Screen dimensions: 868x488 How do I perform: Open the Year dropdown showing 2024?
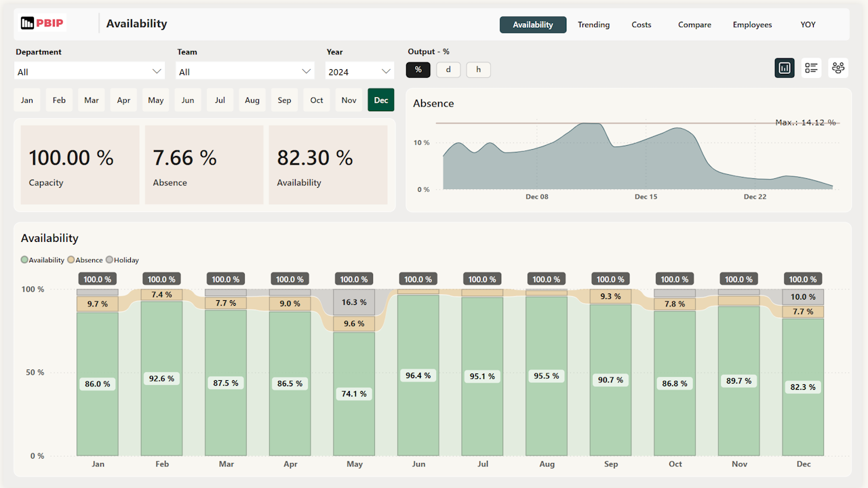[x=359, y=70]
